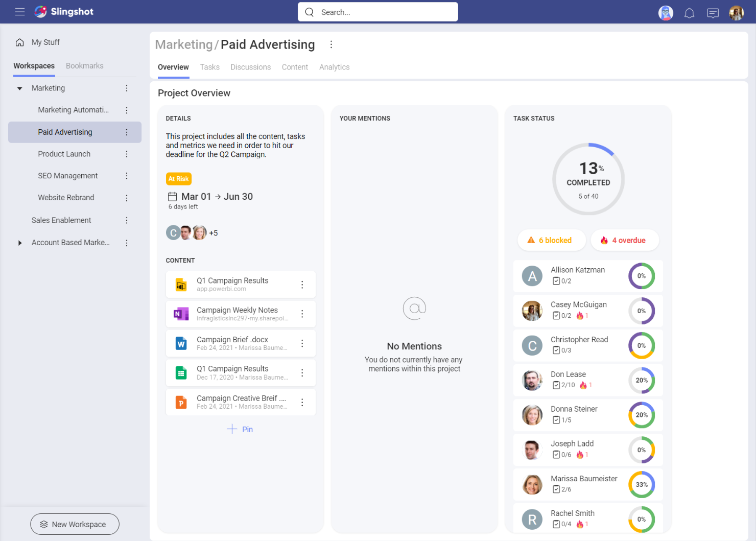Click the New Workspace button
This screenshot has width=756, height=541.
[75, 524]
